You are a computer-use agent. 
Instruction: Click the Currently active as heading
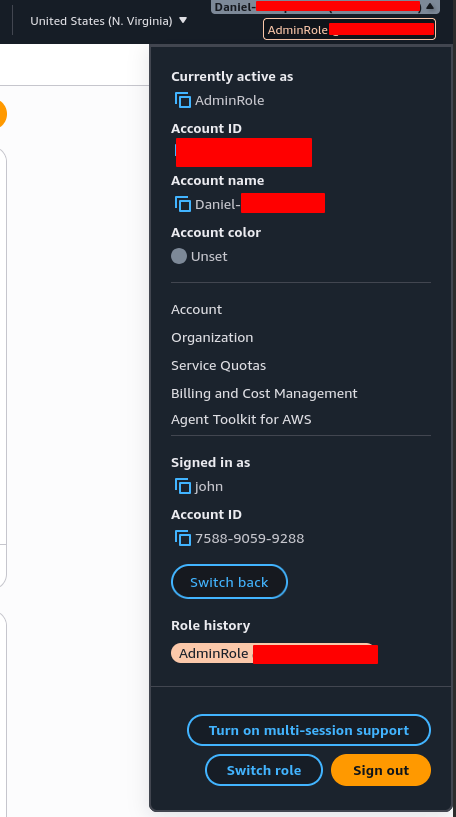pos(232,77)
